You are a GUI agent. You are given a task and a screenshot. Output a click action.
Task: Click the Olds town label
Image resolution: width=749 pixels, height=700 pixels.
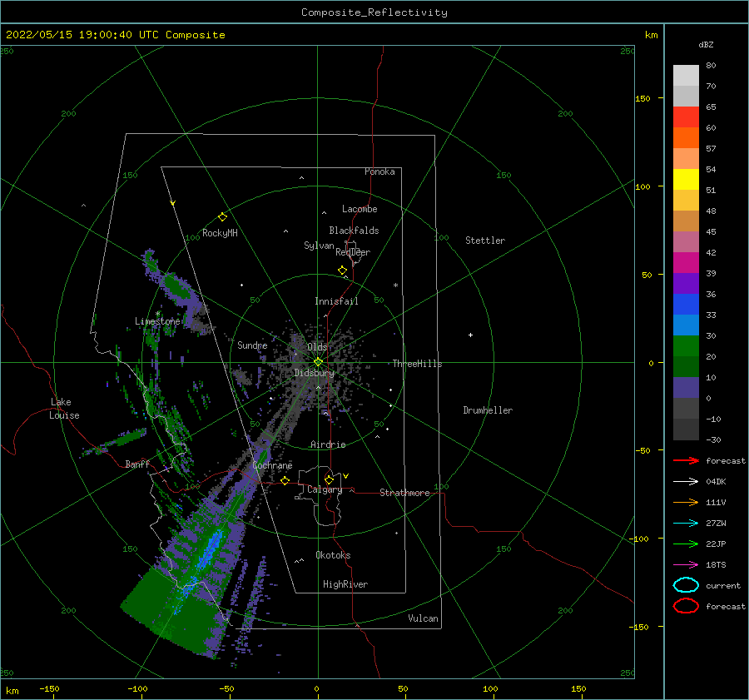317,347
